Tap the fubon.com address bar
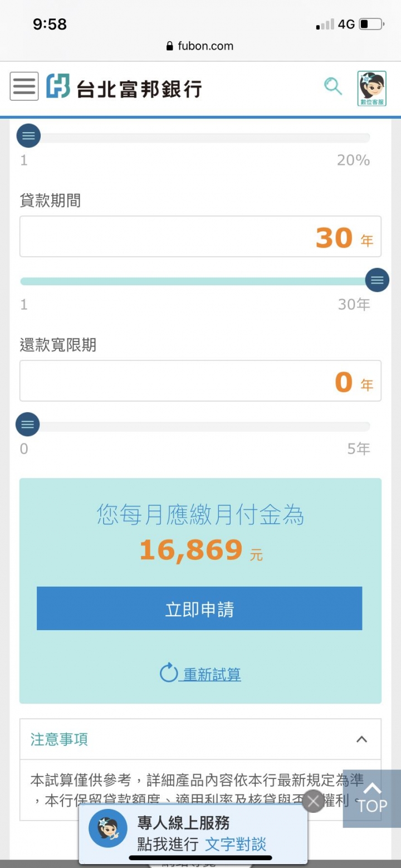Image resolution: width=401 pixels, height=868 pixels. click(200, 46)
